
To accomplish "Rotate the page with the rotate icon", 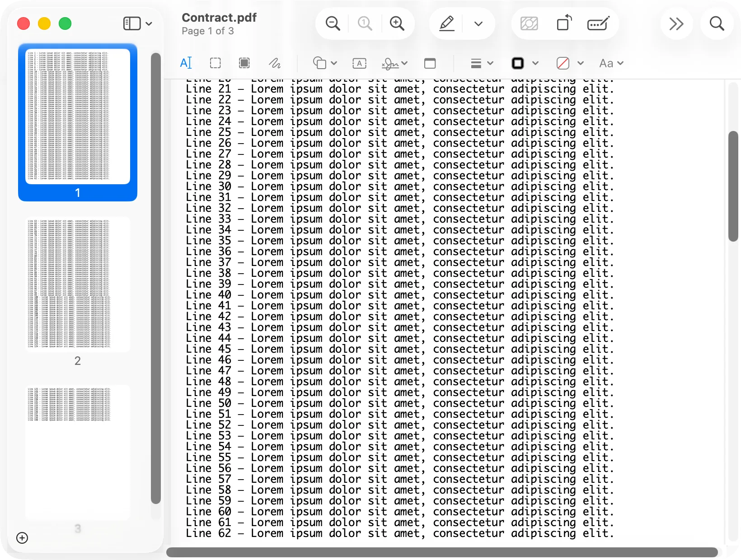I will click(x=564, y=23).
